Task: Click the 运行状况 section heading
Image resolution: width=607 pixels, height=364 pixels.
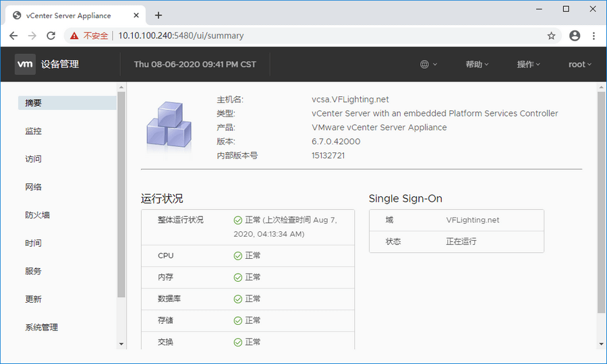Action: (x=162, y=199)
